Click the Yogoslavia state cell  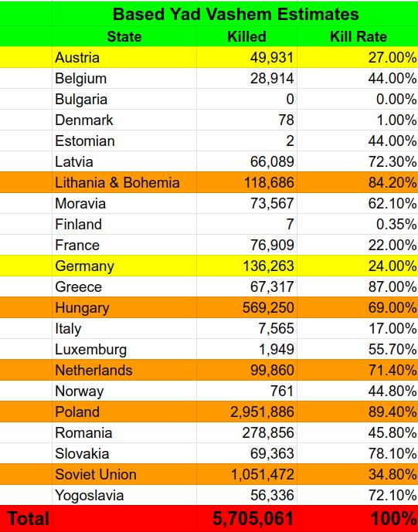(x=124, y=496)
